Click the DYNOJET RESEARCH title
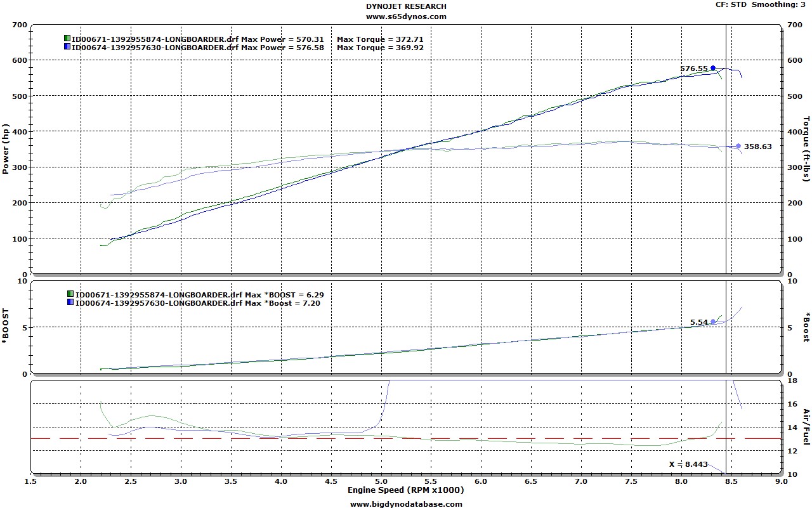 click(406, 6)
